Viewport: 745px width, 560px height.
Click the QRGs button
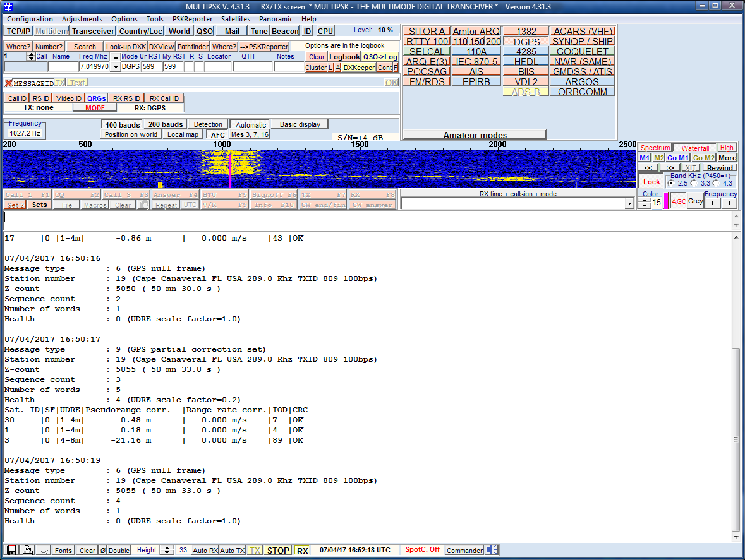click(97, 98)
